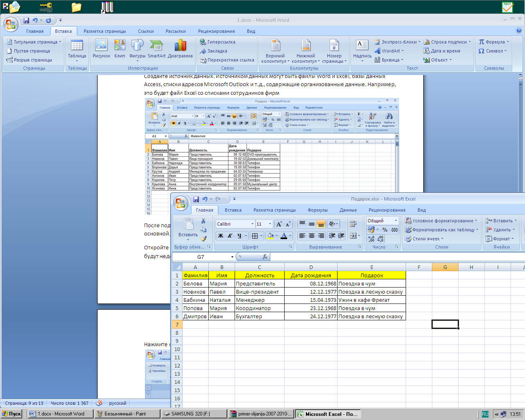
Task: Toggle middle vertical alignment in Excel
Action: coord(312,224)
